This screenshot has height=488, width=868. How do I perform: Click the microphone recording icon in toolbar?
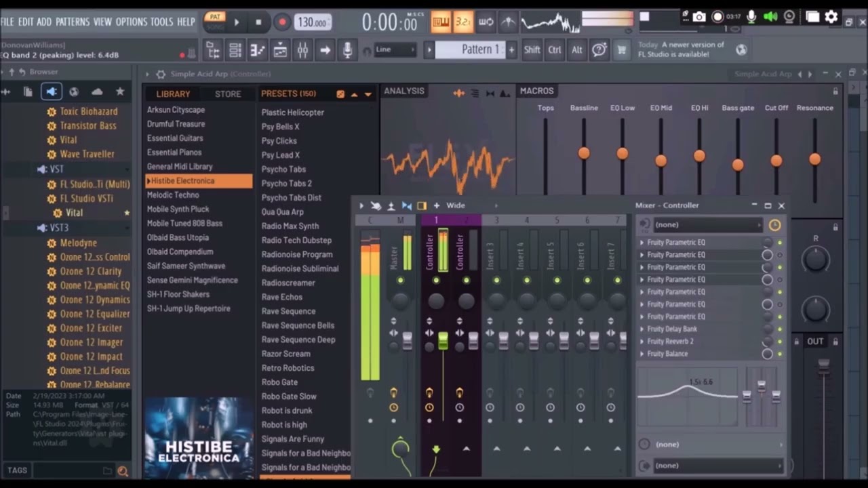347,49
